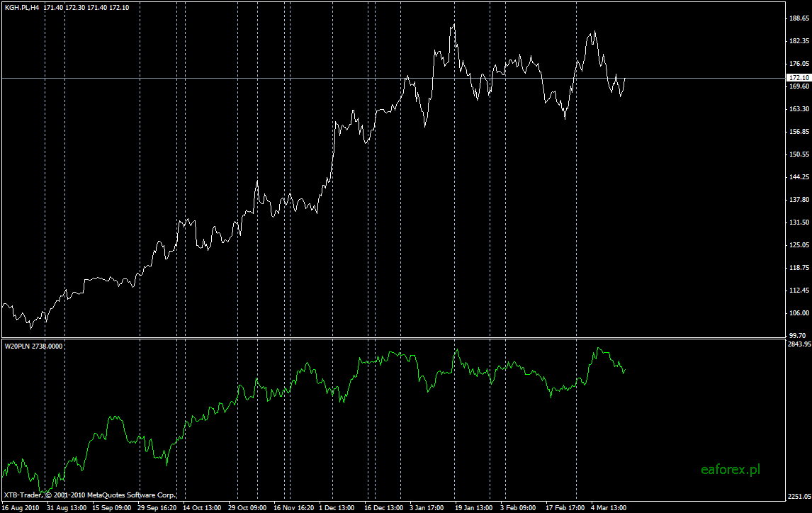Viewport: 812px width, 513px height.
Task: Click the 29 Oct 09:00 date label
Action: (247, 508)
